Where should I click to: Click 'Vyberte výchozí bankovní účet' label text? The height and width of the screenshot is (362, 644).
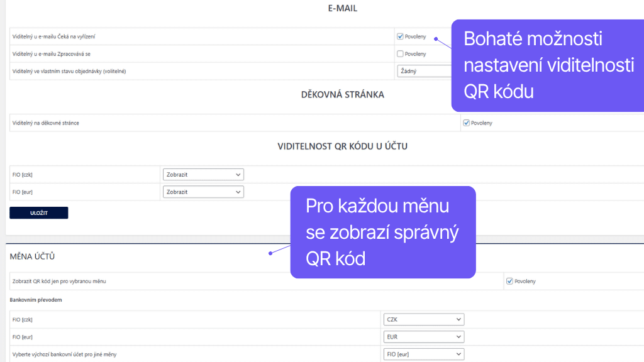point(64,354)
